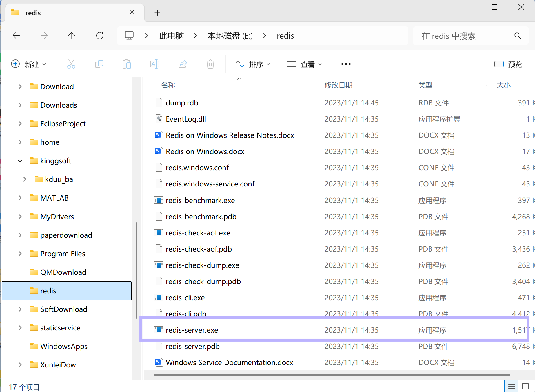Switch to details view in status bar
This screenshot has height=392, width=535.
[512, 386]
